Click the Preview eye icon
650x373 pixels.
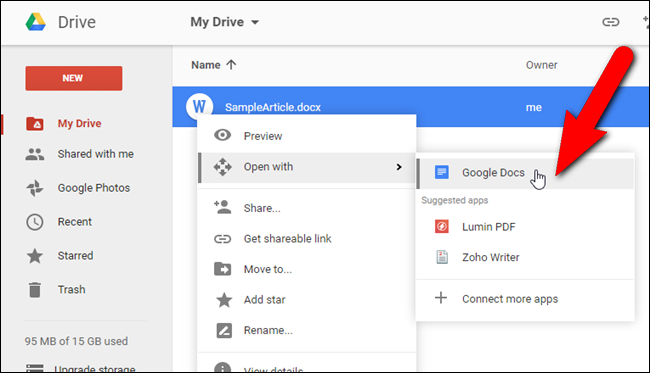223,135
